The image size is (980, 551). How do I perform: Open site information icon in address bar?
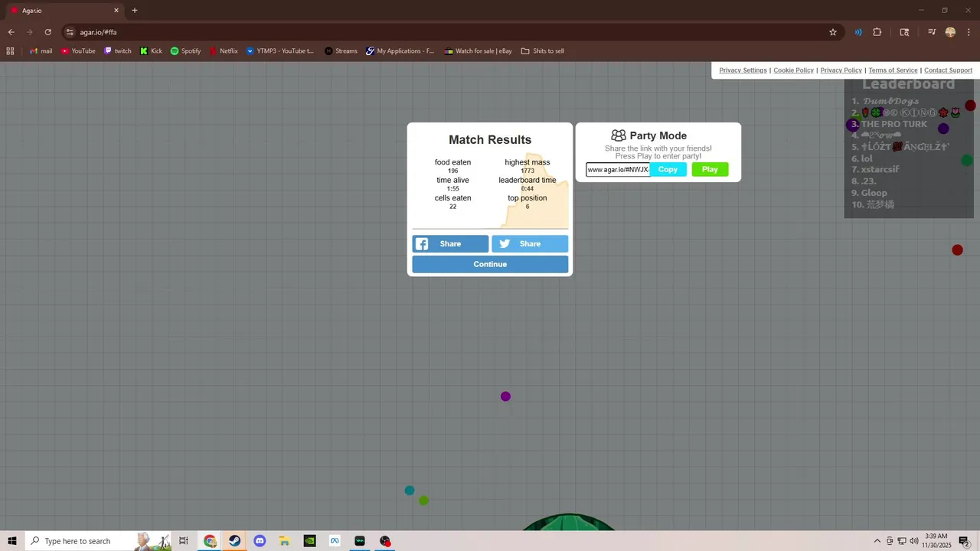tap(70, 32)
